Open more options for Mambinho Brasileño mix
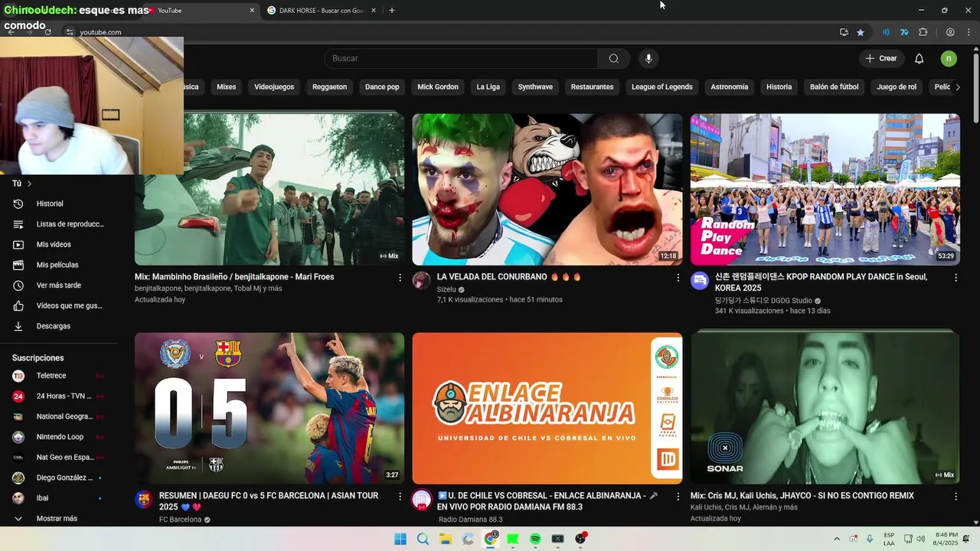 [x=400, y=278]
